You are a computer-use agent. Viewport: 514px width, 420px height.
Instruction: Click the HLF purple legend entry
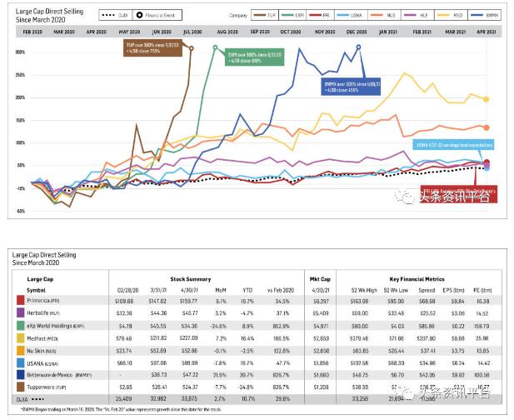[417, 15]
